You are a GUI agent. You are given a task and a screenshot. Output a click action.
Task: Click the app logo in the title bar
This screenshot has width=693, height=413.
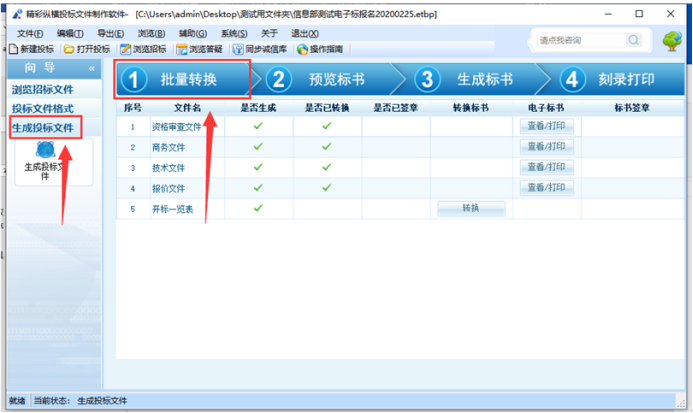tap(17, 14)
